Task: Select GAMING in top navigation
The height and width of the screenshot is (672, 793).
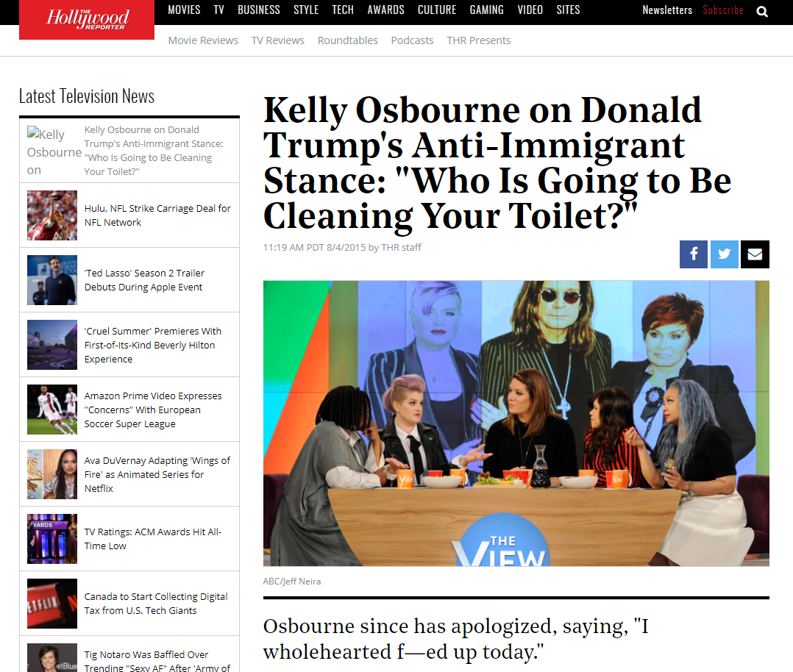Action: [486, 10]
